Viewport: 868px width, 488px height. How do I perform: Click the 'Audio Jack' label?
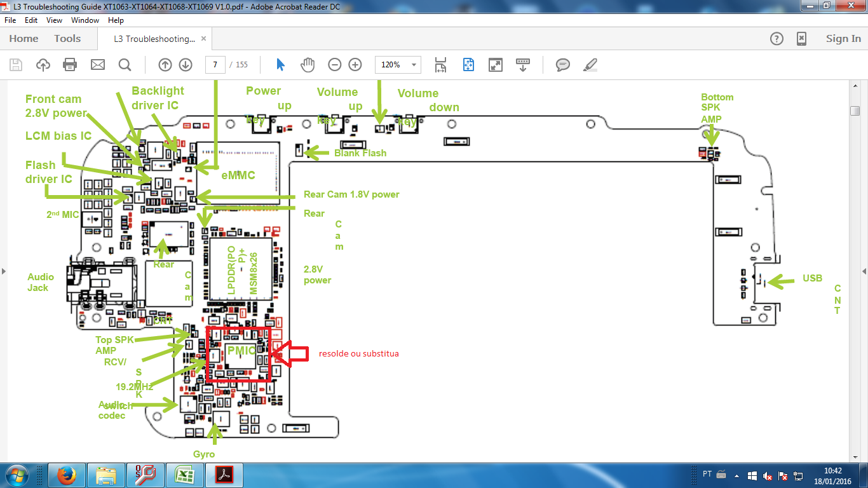pyautogui.click(x=40, y=282)
